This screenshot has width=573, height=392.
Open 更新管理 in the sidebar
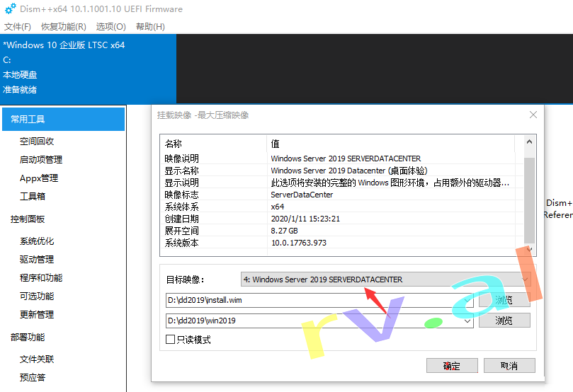[37, 314]
